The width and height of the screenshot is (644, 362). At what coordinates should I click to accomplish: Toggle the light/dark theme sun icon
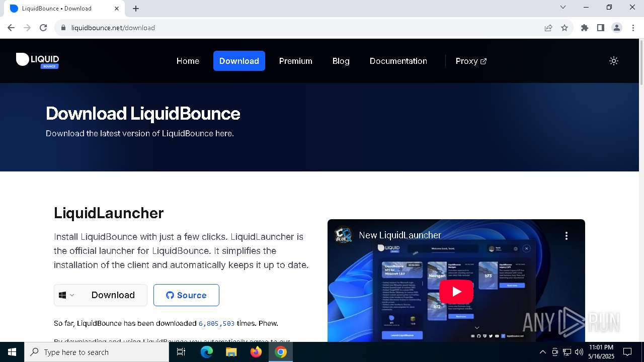click(613, 61)
